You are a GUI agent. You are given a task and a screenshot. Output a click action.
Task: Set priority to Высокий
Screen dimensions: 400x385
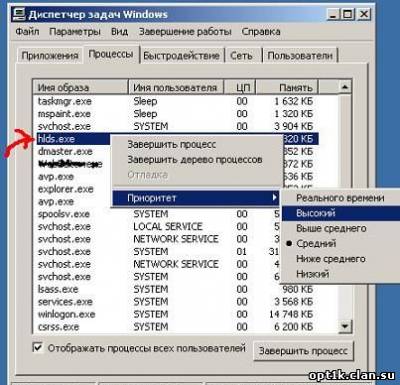point(340,213)
